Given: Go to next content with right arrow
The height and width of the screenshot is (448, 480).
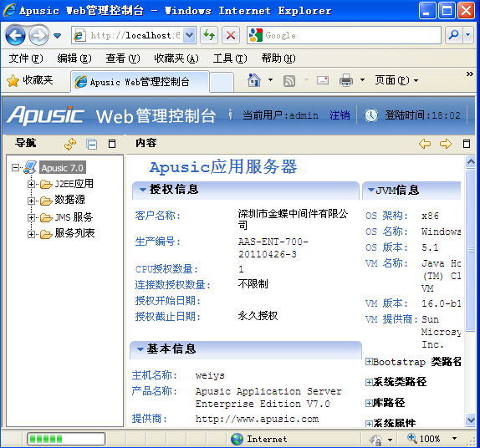Looking at the screenshot, I should [446, 144].
